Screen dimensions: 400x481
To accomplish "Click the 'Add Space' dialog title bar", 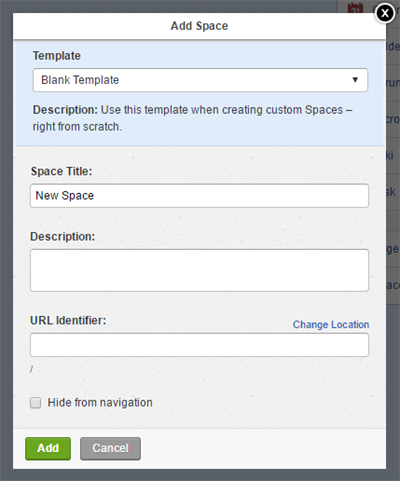I will coord(199,26).
